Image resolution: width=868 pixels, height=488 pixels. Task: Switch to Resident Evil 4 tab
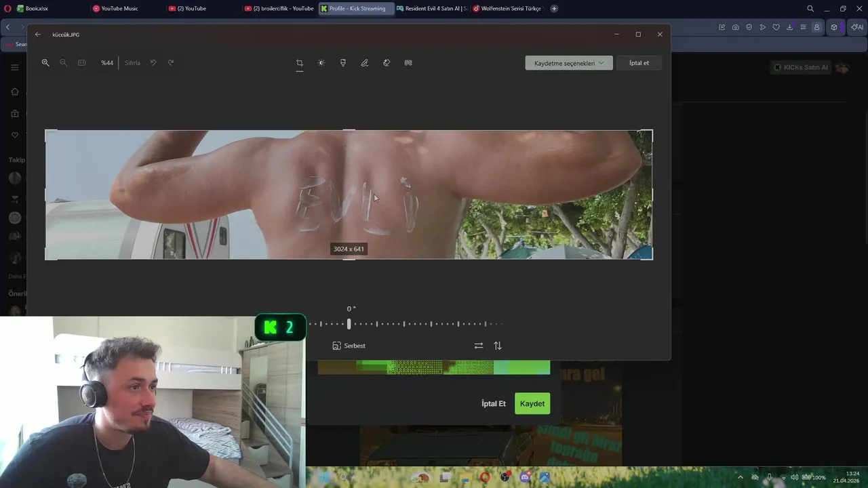pyautogui.click(x=431, y=9)
